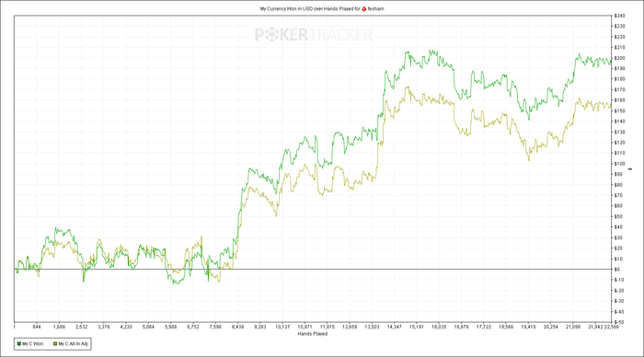Click the 18,566 x-axis tick label
This screenshot has width=644, height=357.
(x=506, y=327)
